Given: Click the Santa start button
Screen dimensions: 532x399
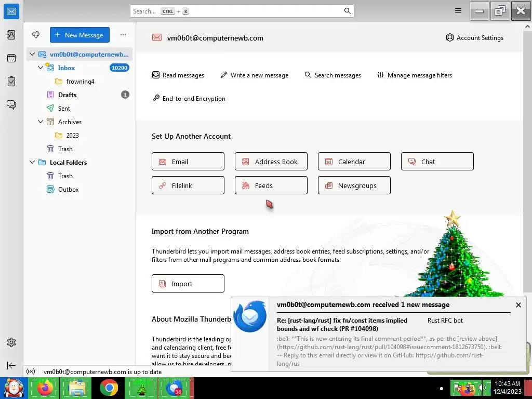Looking at the screenshot, I should pyautogui.click(x=13, y=388).
